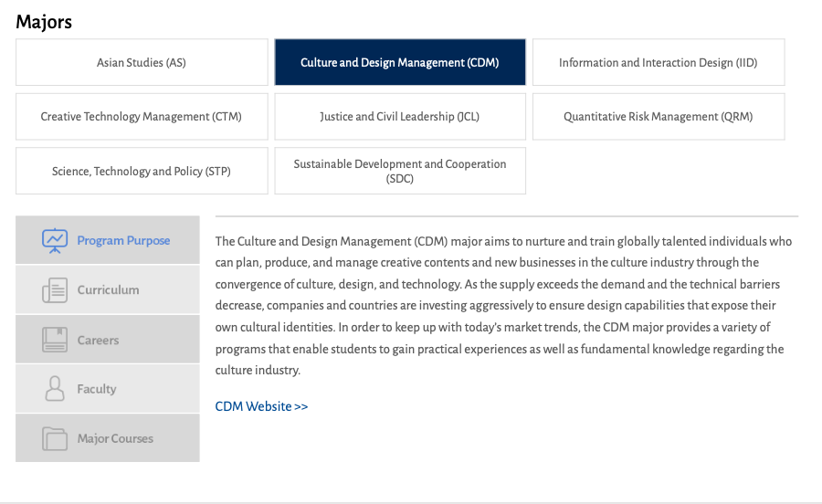Open Justice and Civil Leadership (JCL) major

(x=400, y=117)
